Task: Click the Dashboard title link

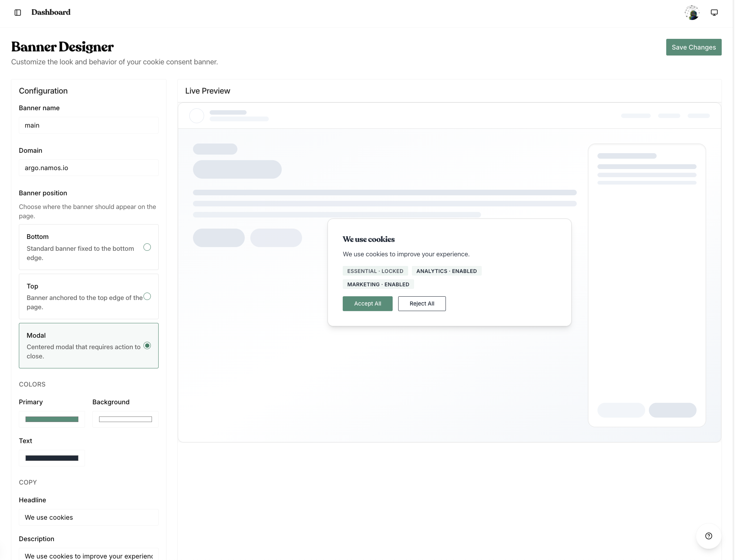Action: pyautogui.click(x=51, y=12)
